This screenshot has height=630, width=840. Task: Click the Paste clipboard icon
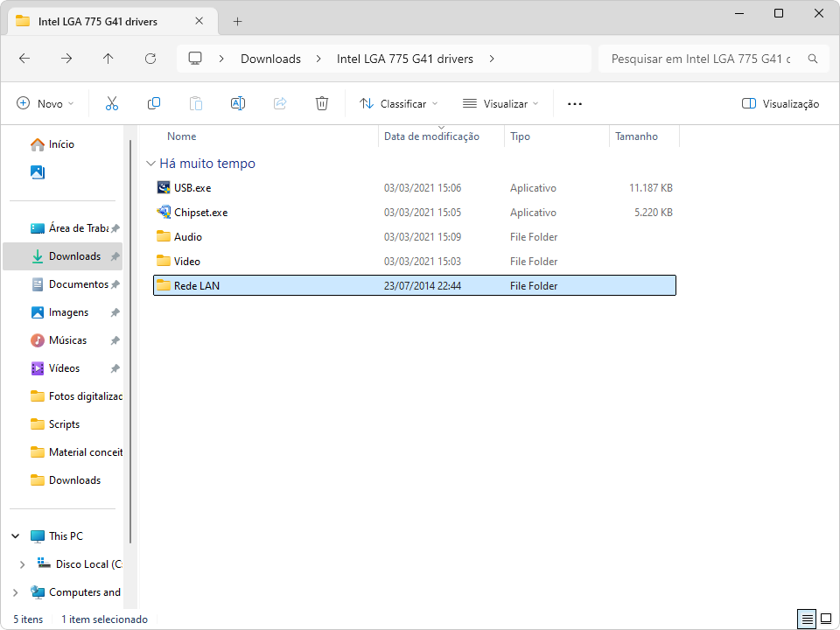[195, 103]
